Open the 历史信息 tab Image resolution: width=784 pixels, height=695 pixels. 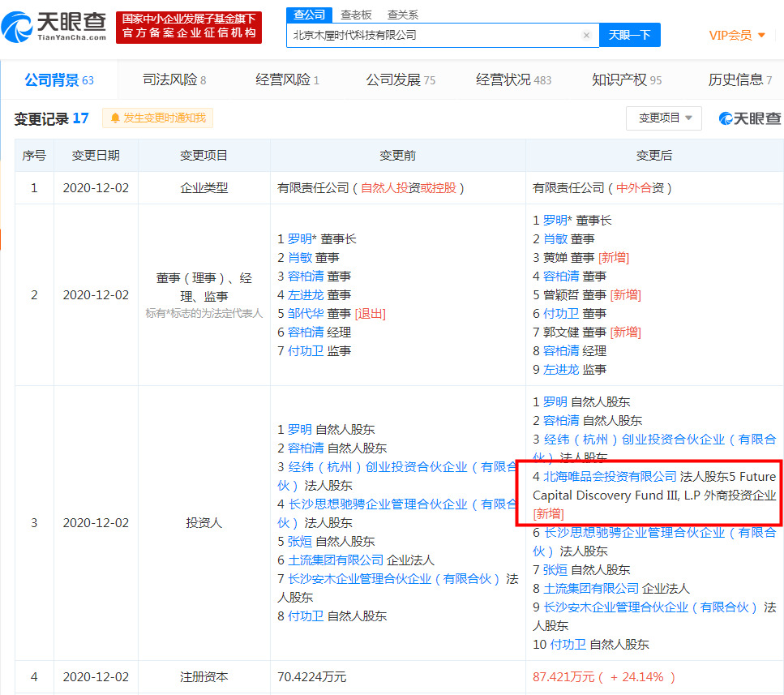740,80
